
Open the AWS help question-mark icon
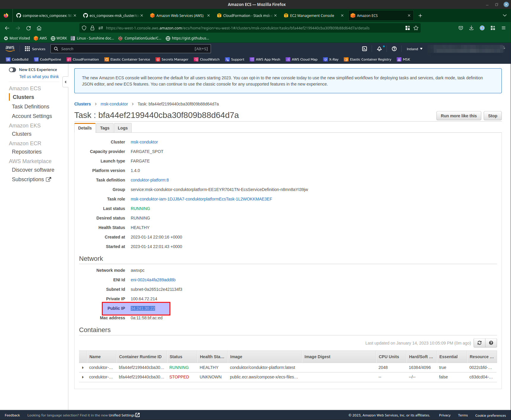point(394,49)
